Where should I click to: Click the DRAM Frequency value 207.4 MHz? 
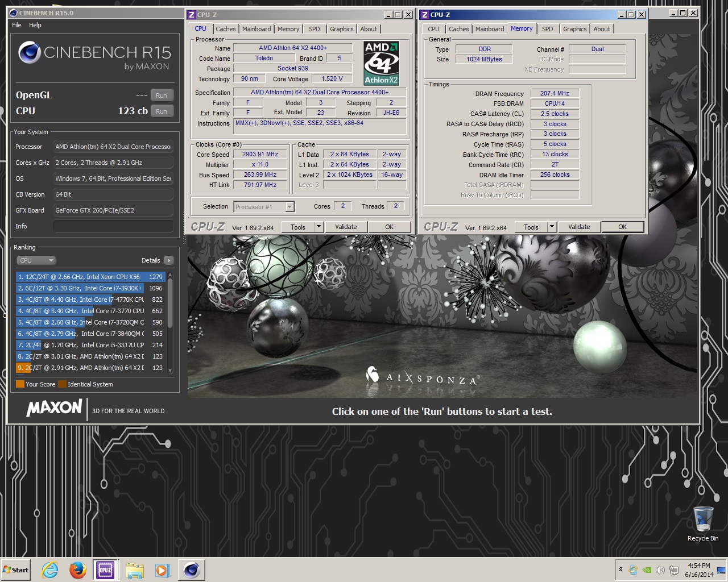click(x=555, y=93)
